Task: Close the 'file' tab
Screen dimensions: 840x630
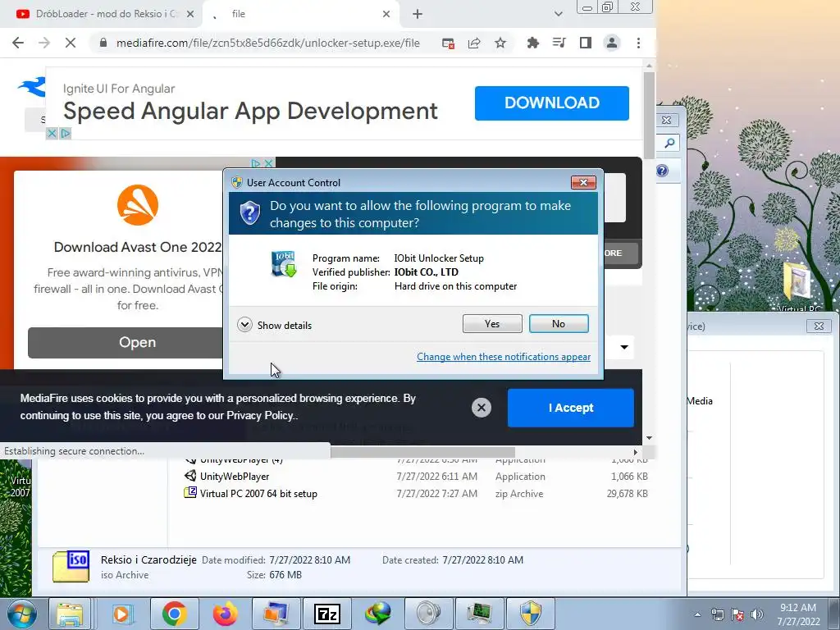Action: tap(386, 15)
